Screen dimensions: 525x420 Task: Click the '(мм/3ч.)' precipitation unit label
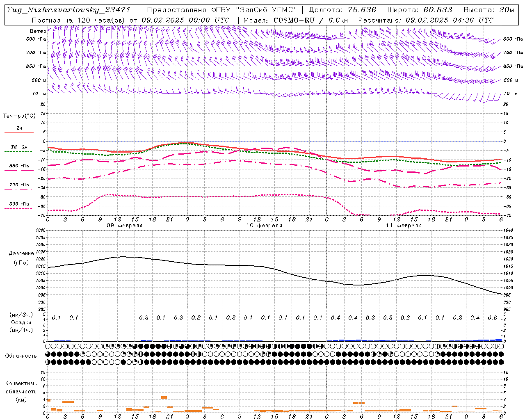[x=21, y=315]
